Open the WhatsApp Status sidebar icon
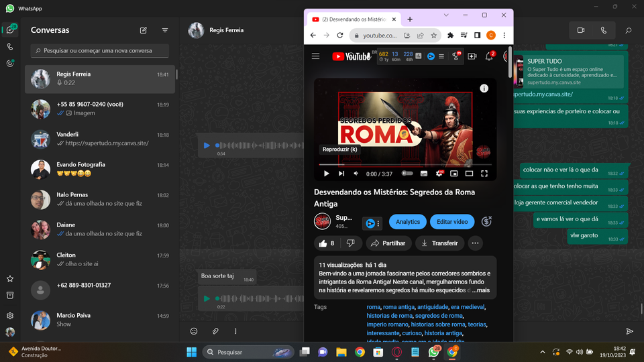This screenshot has height=362, width=644. (10, 64)
